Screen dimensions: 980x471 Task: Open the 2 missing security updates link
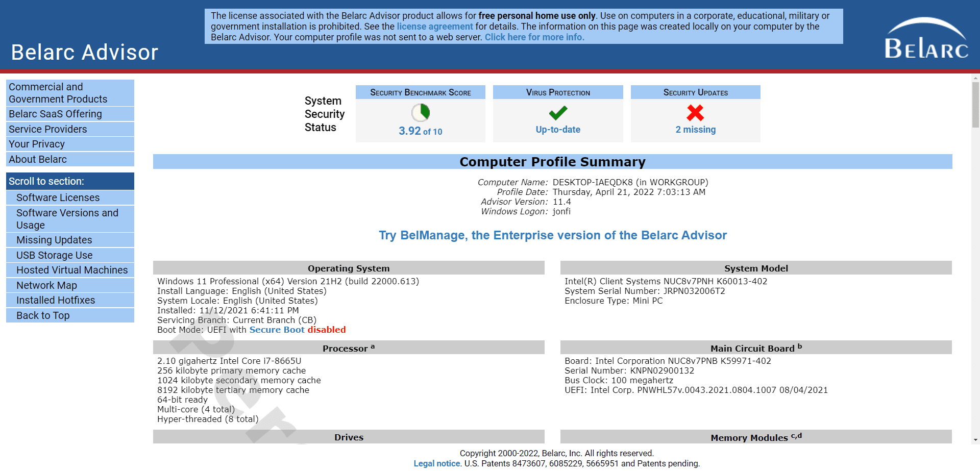(x=696, y=130)
